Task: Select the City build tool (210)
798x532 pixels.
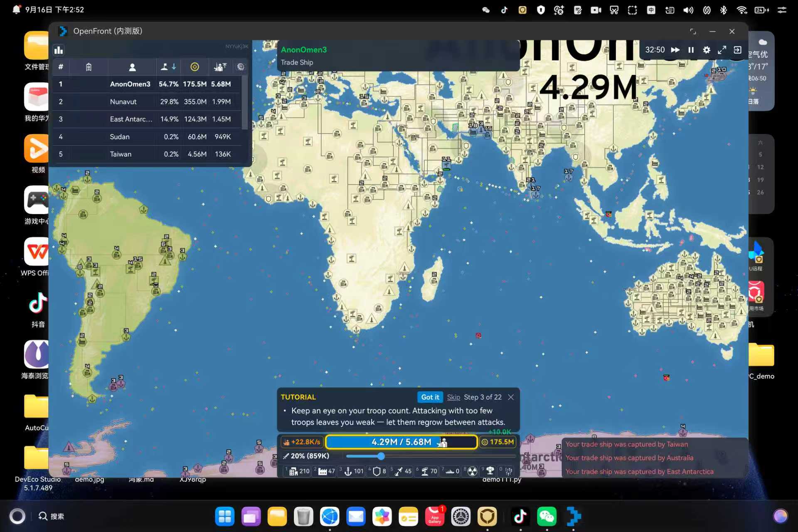Action: pyautogui.click(x=298, y=471)
